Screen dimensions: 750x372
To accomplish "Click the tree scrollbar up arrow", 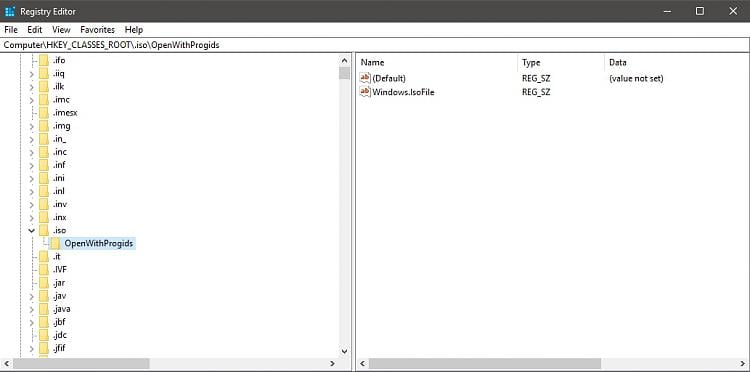I will tap(344, 61).
